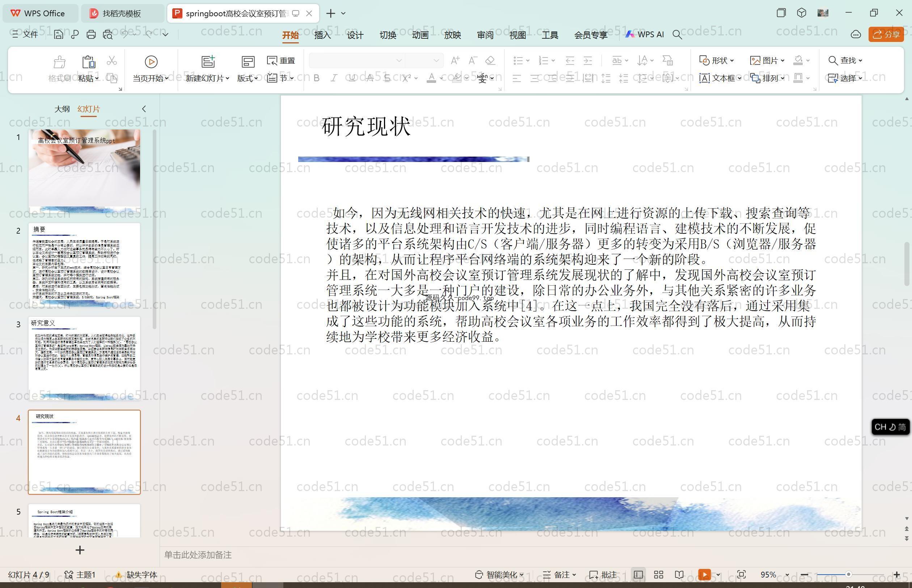Viewport: 912px width, 588px height.
Task: Zoom out with the minus button
Action: coord(804,575)
